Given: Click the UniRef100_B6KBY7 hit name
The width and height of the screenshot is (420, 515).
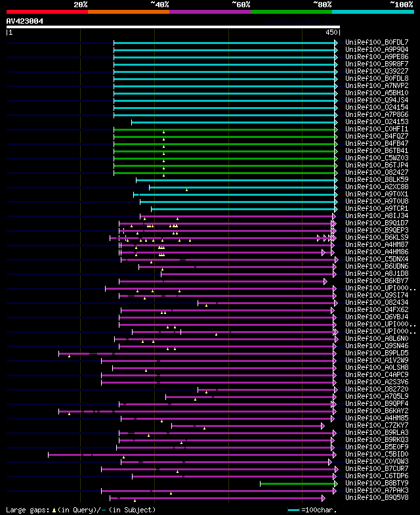Looking at the screenshot, I should (377, 281).
